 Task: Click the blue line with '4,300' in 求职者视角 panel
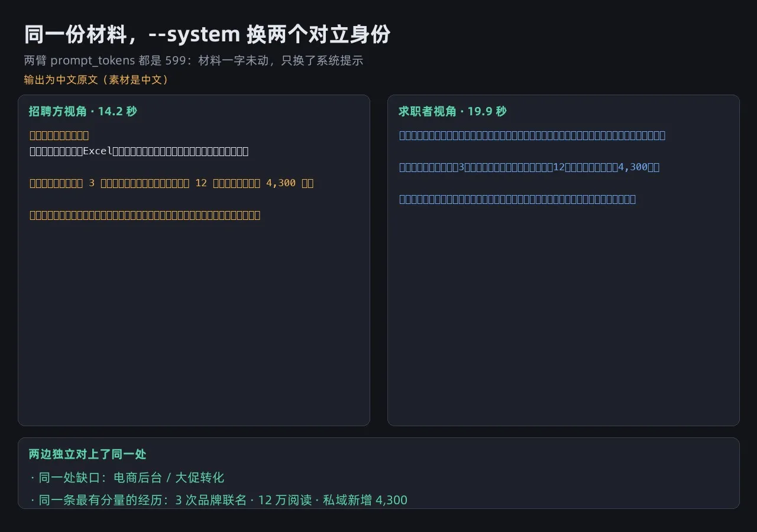[x=529, y=167]
